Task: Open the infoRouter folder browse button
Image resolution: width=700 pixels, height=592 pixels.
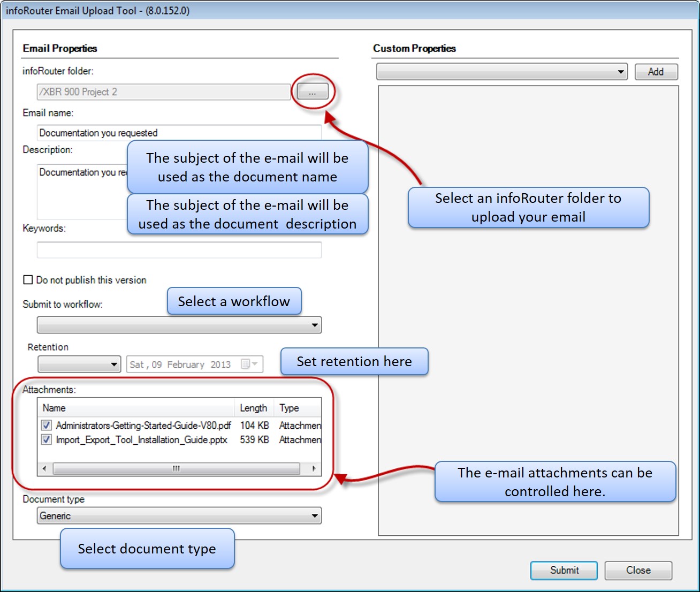Action: click(313, 92)
